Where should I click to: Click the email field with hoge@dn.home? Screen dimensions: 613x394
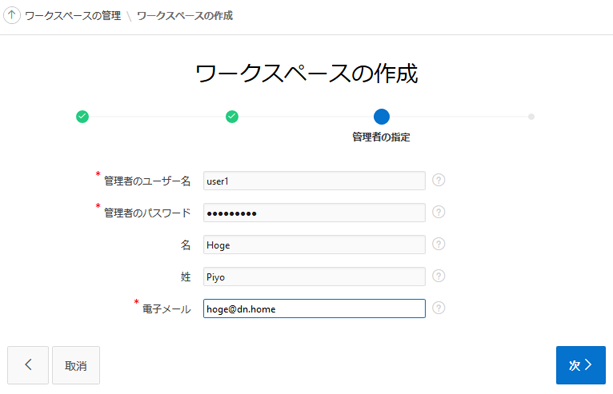tap(314, 309)
